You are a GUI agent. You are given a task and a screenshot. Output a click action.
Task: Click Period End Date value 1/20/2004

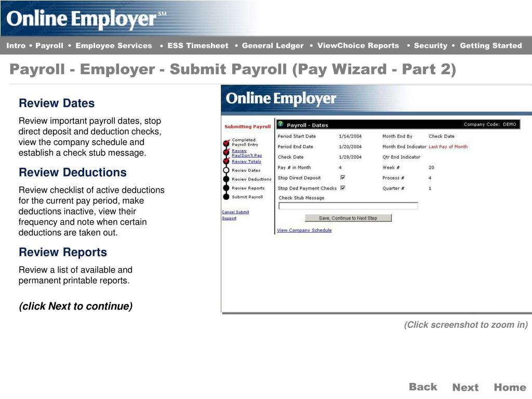point(350,147)
